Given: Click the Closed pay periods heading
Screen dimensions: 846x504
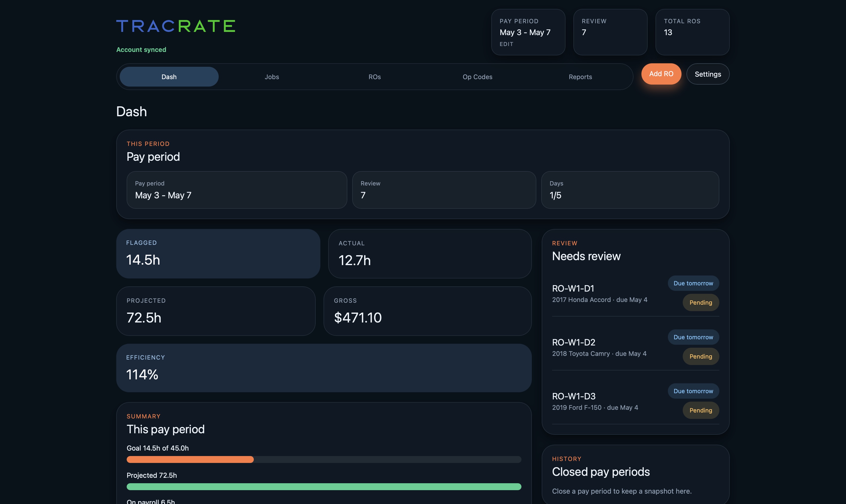Looking at the screenshot, I should click(601, 472).
